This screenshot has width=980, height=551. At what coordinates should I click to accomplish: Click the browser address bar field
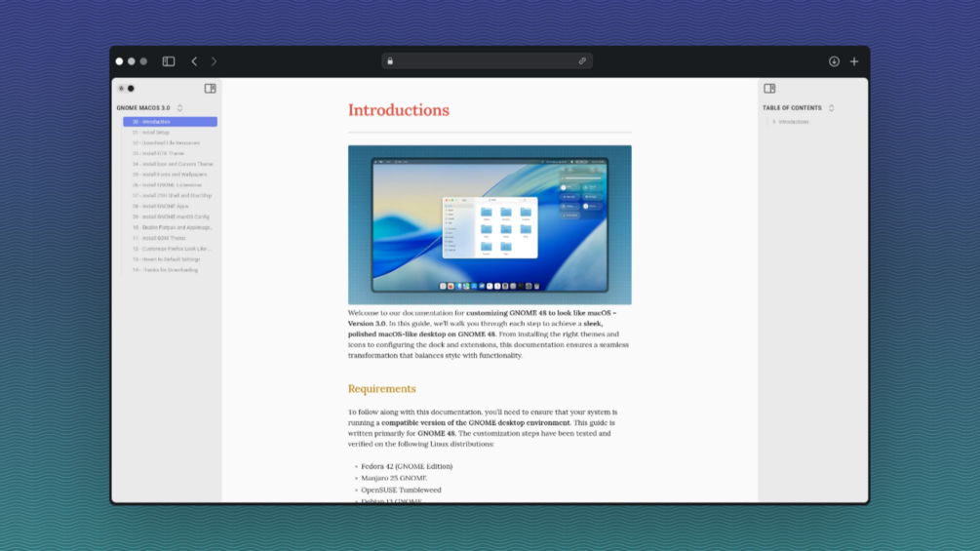pyautogui.click(x=487, y=61)
